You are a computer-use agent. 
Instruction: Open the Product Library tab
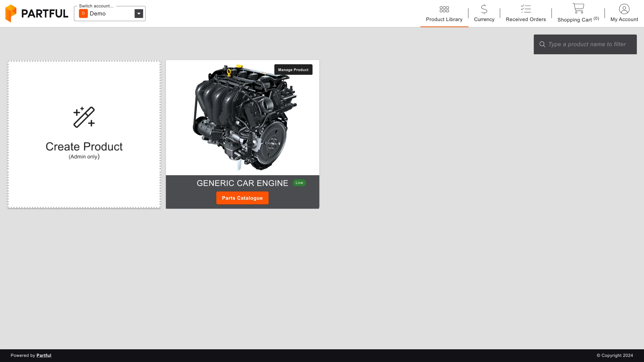point(444,14)
